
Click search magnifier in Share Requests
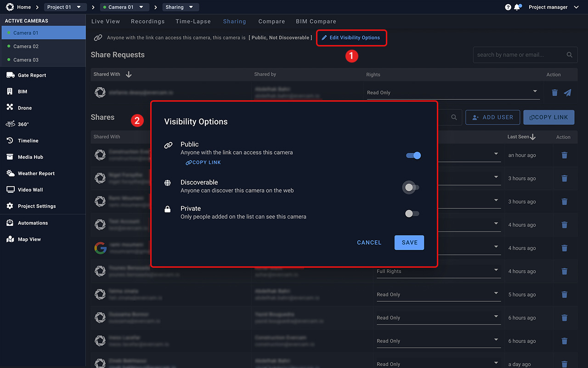(569, 55)
